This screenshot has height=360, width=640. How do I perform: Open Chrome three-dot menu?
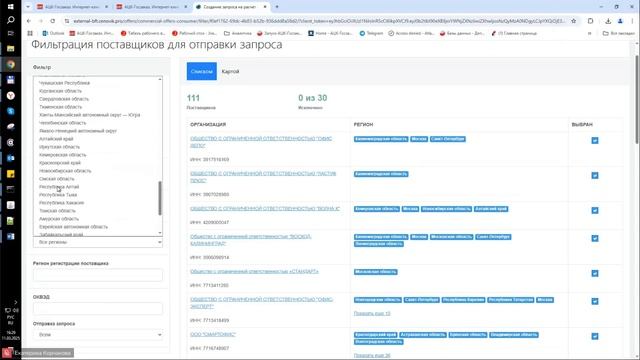(x=633, y=21)
